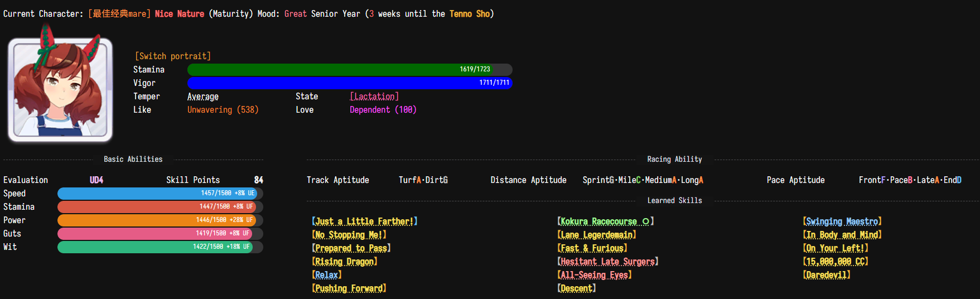Click the orange Power 1446/1500 bar
This screenshot has height=299, width=980.
pos(160,220)
